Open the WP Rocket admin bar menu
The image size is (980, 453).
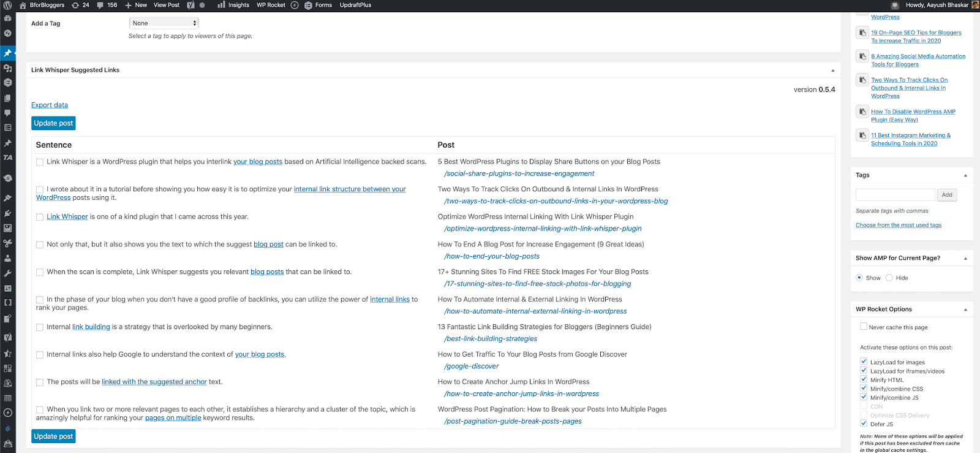[x=271, y=5]
